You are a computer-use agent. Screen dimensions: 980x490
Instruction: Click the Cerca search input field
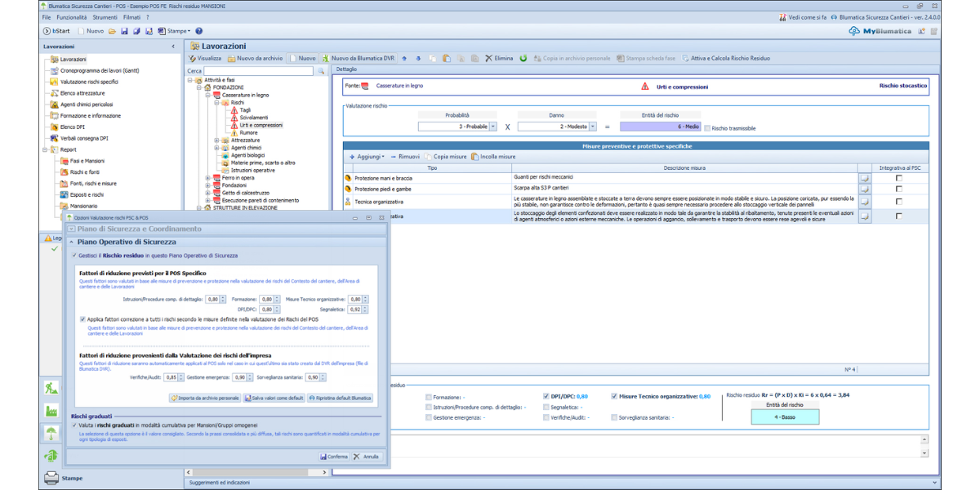point(256,71)
